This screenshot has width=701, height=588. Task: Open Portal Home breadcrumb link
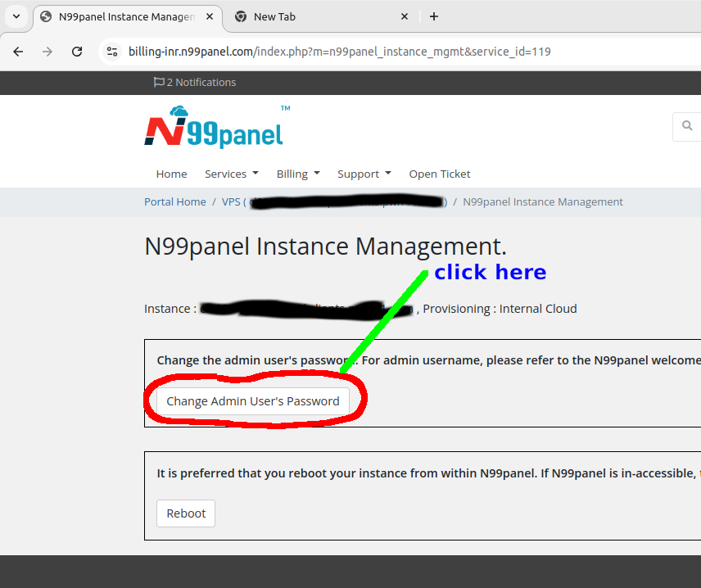click(175, 201)
